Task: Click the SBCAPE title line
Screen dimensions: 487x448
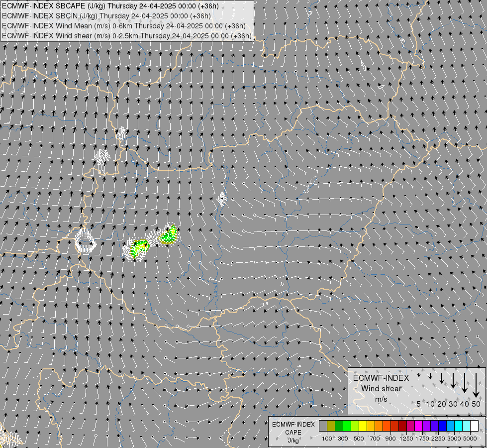Action: click(110, 6)
